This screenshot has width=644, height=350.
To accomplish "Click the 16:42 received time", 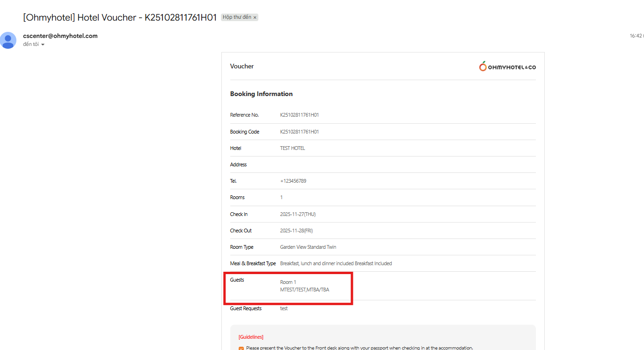I will pyautogui.click(x=636, y=36).
